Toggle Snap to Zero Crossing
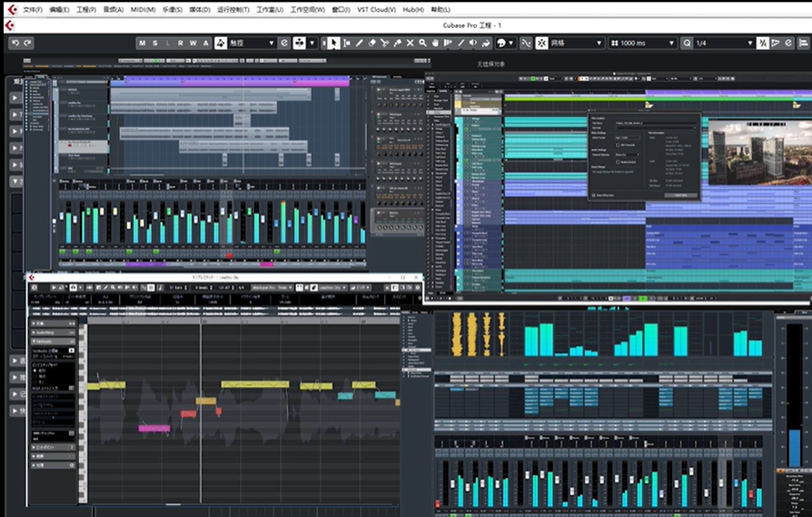This screenshot has height=517, width=812. (x=526, y=43)
